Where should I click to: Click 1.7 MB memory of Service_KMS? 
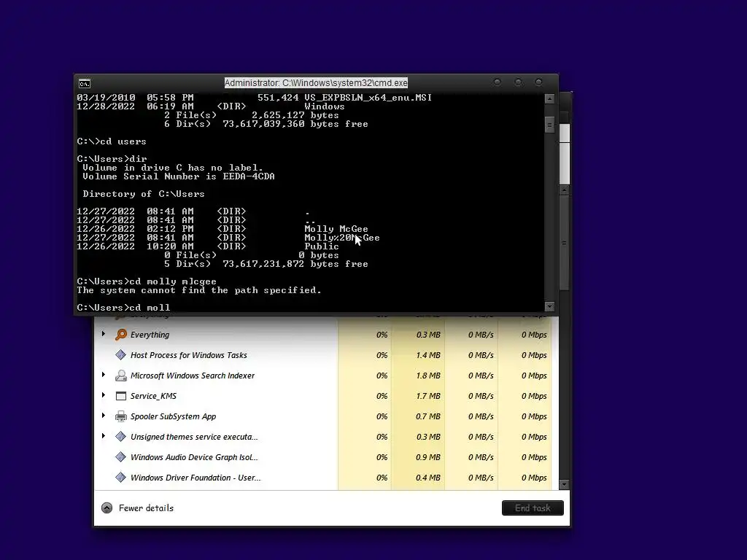pyautogui.click(x=428, y=396)
